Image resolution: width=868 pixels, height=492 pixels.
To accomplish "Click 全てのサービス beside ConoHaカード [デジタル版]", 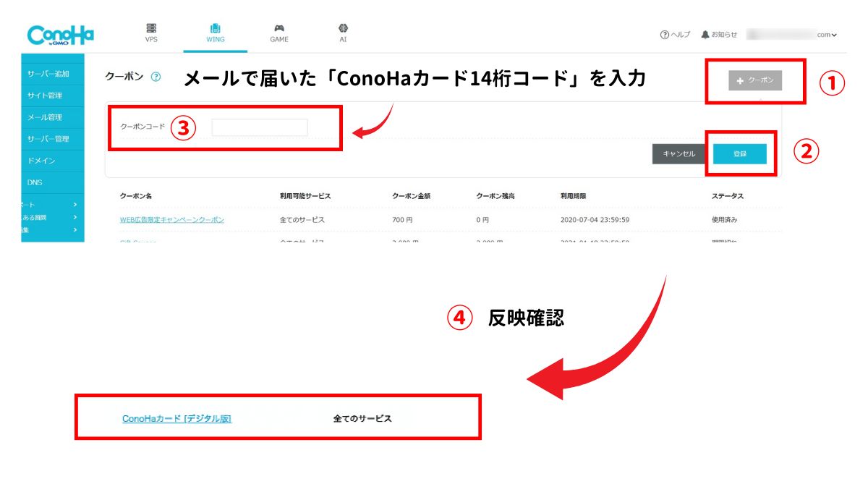I will [362, 418].
